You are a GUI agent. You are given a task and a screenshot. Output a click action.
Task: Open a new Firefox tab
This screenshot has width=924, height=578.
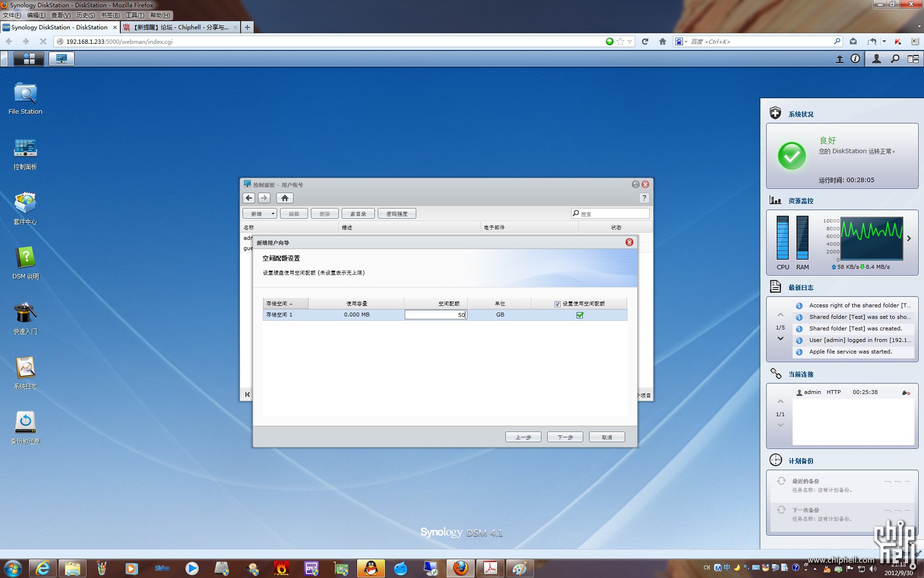[x=247, y=27]
